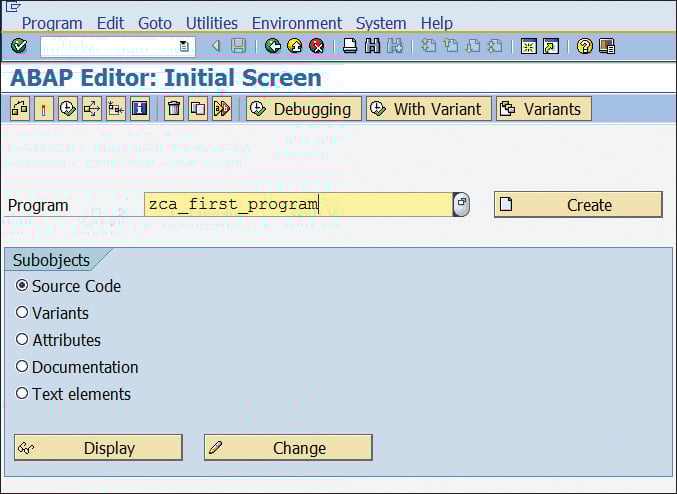Click the green Back arrow icon
This screenshot has width=677, height=494.
coord(273,46)
